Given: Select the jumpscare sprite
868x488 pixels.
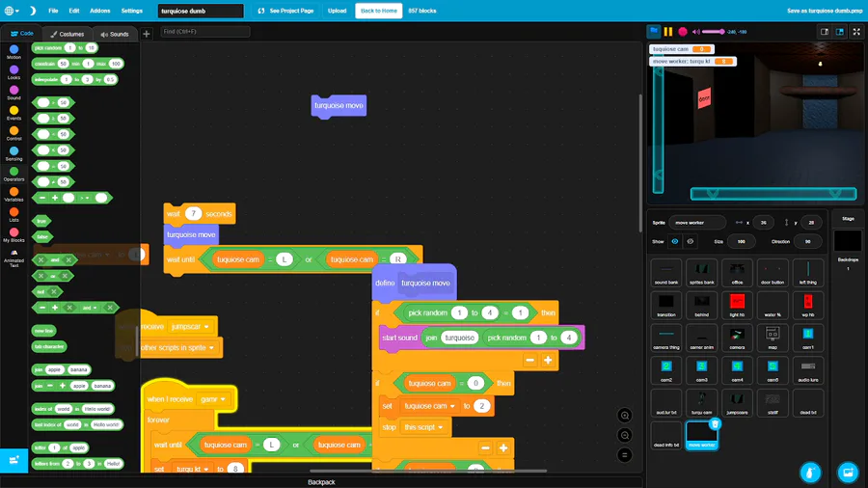Looking at the screenshot, I should click(737, 403).
